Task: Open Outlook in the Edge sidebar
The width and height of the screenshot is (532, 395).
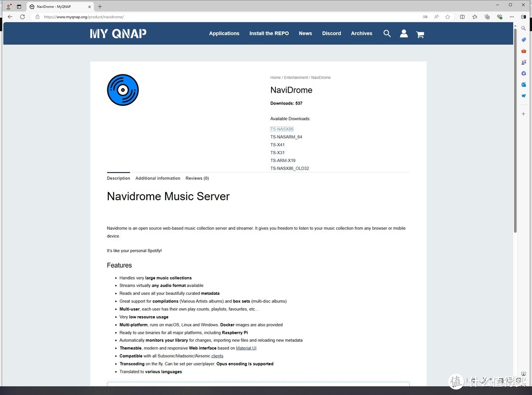Action: point(524,84)
